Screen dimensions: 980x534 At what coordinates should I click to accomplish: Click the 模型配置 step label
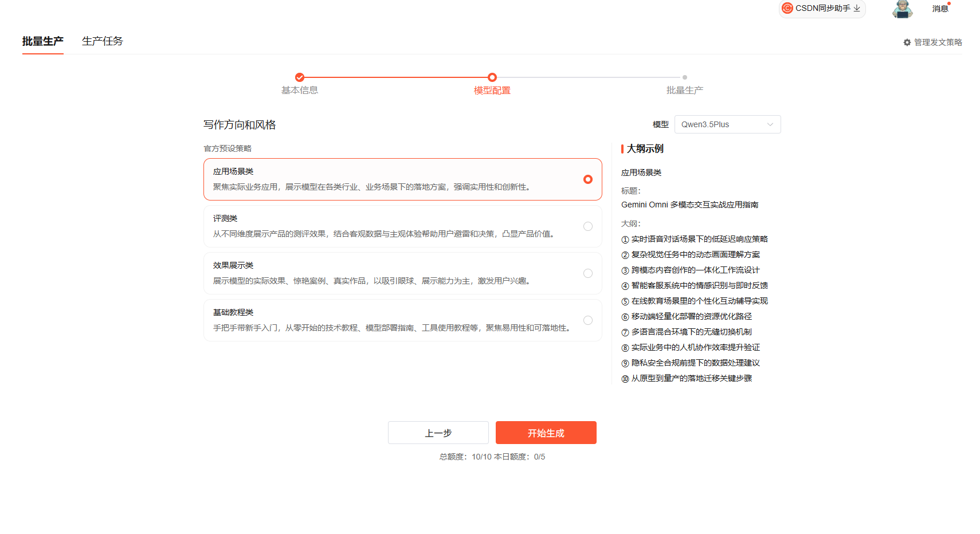pos(492,91)
